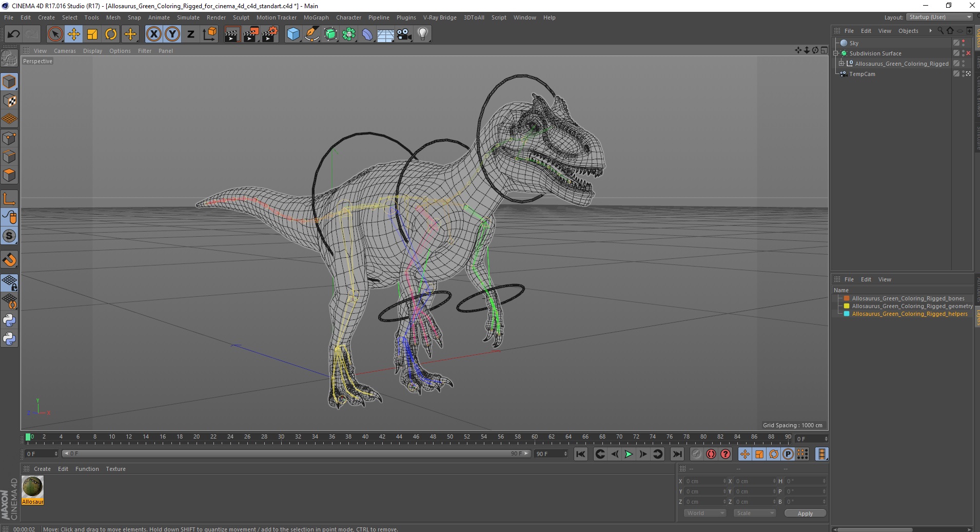The height and width of the screenshot is (532, 980).
Task: Open the MoGraph menu
Action: tap(316, 17)
